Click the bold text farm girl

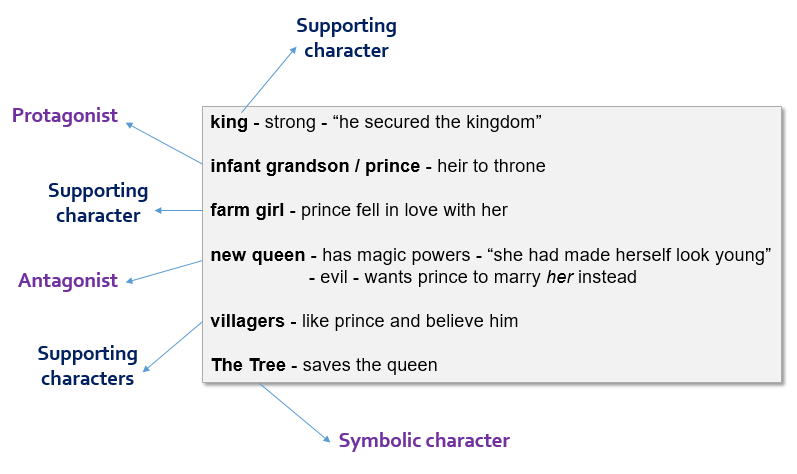248,210
